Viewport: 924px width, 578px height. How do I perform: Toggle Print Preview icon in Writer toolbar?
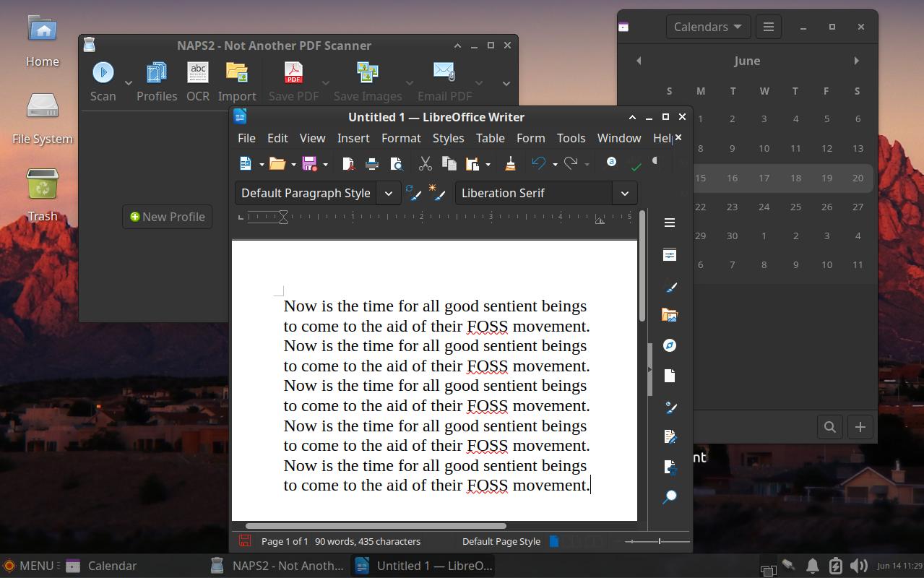(396, 164)
